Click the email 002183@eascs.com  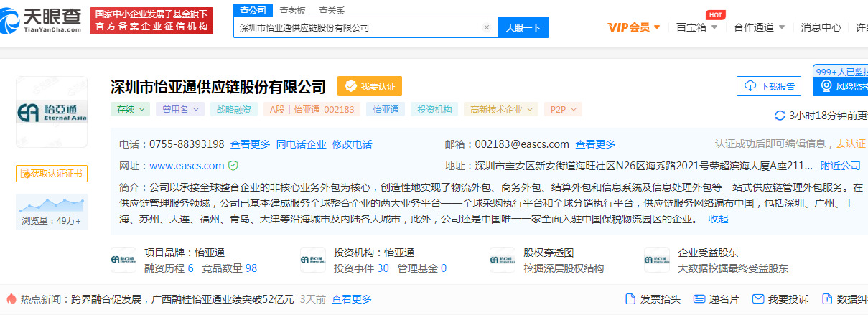(522, 144)
